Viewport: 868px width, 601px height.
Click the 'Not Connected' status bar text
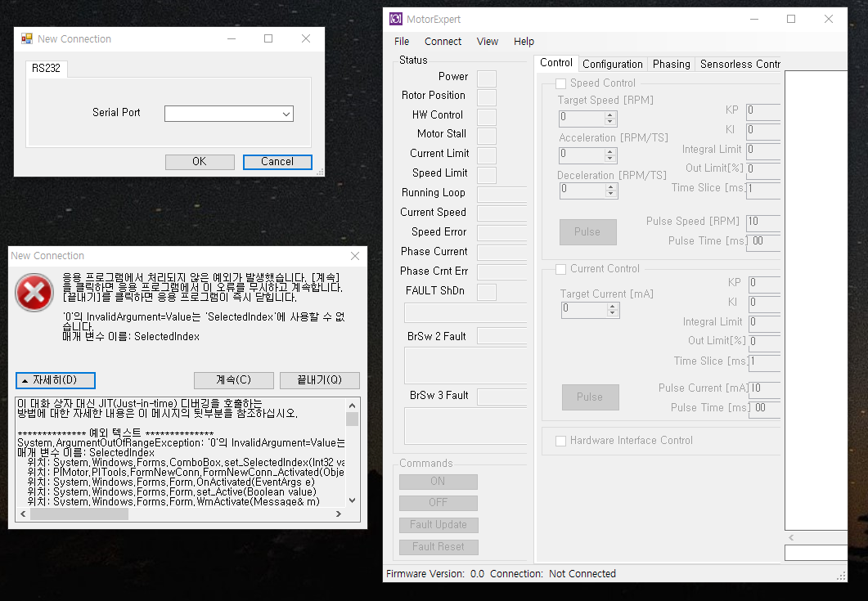pyautogui.click(x=582, y=574)
